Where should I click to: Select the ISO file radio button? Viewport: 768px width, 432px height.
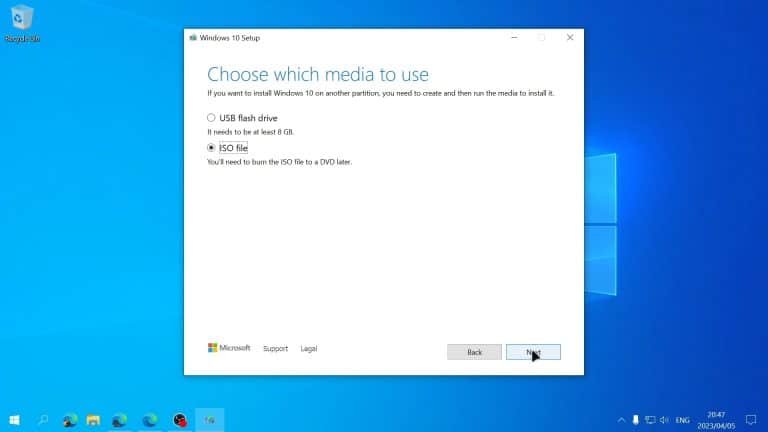point(211,147)
